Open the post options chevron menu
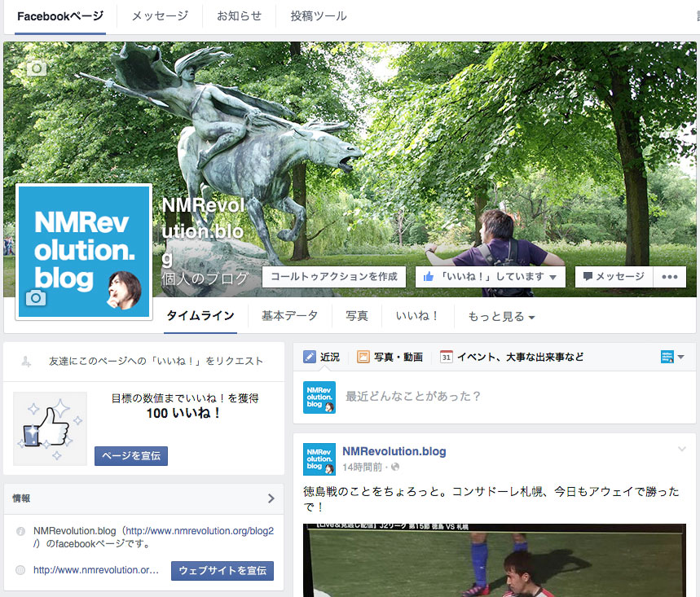This screenshot has width=700, height=597. (682, 449)
